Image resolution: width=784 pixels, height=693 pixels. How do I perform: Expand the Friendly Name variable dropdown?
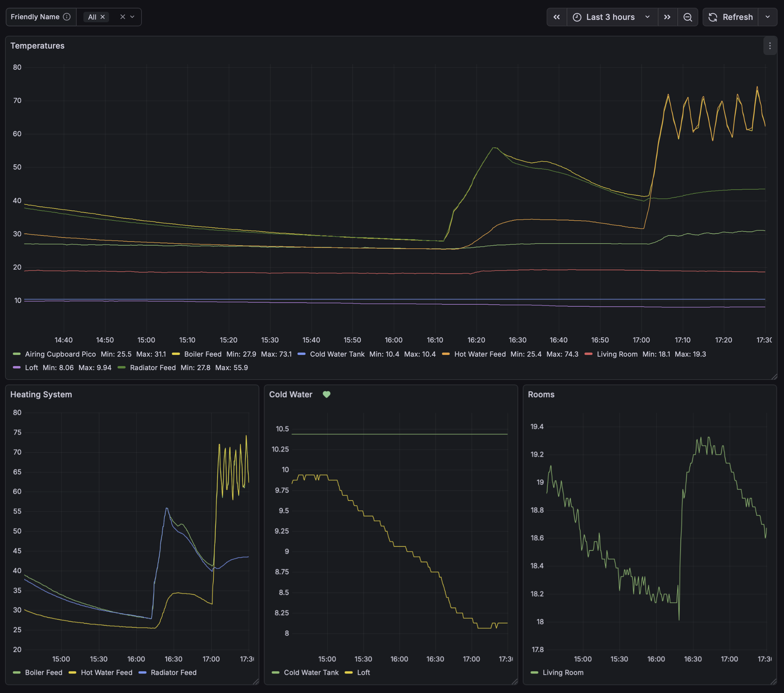pyautogui.click(x=132, y=17)
